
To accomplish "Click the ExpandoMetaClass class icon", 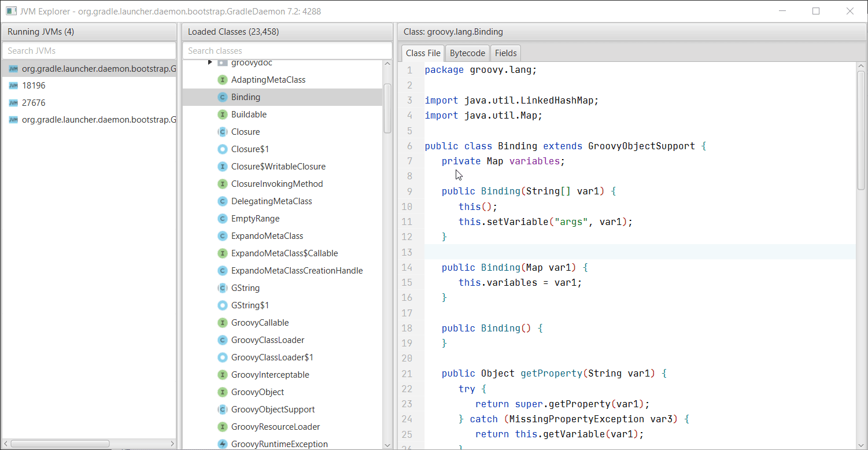I will pyautogui.click(x=222, y=236).
